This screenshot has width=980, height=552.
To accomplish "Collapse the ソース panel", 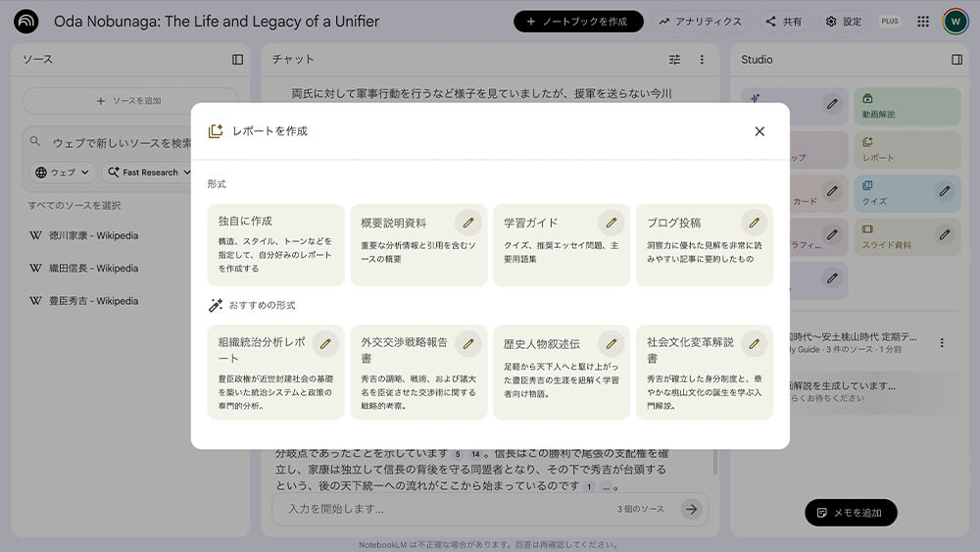I will click(x=237, y=60).
